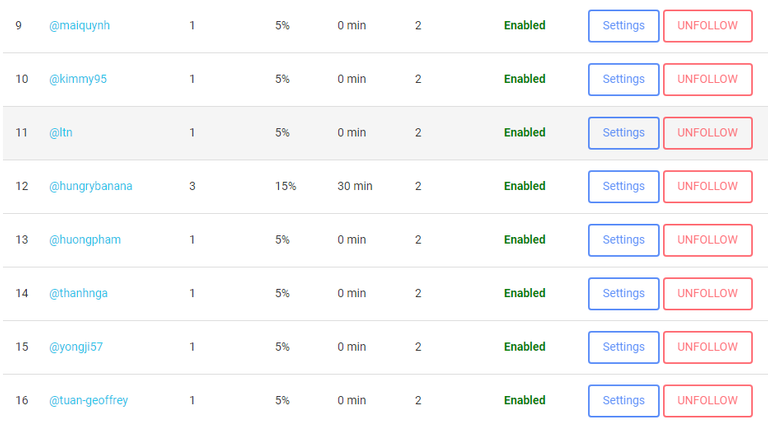This screenshot has width=768, height=426.
Task: Unfollow @kimmy95
Action: tap(707, 79)
